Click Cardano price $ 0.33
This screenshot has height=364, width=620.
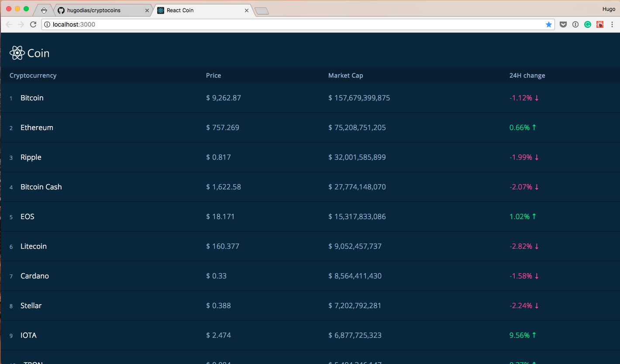[x=216, y=276]
